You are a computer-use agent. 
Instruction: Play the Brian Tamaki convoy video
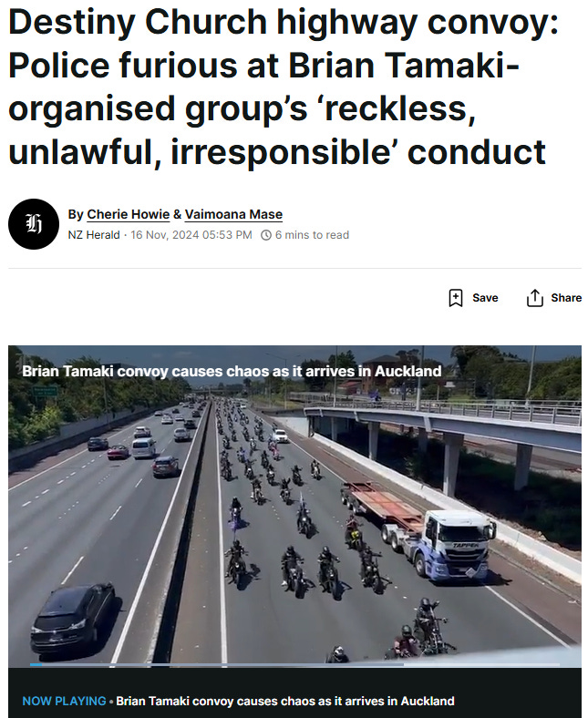294,506
